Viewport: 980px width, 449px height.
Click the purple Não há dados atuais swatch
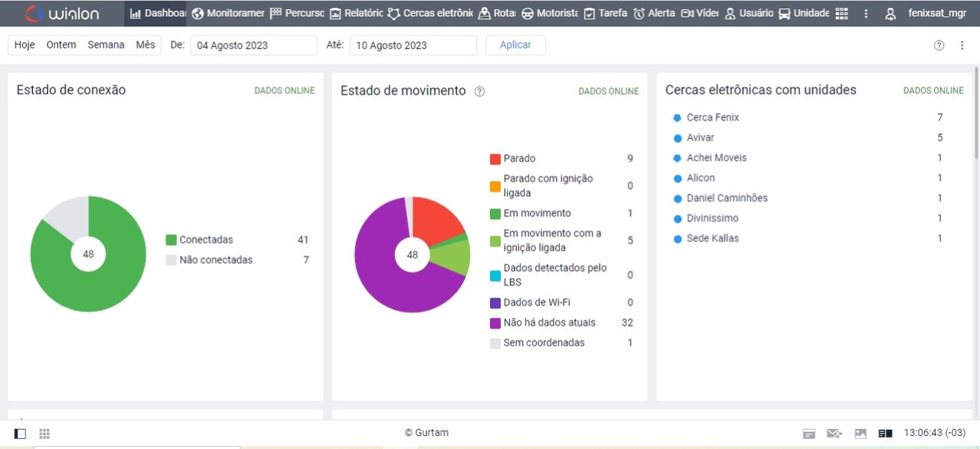(495, 323)
